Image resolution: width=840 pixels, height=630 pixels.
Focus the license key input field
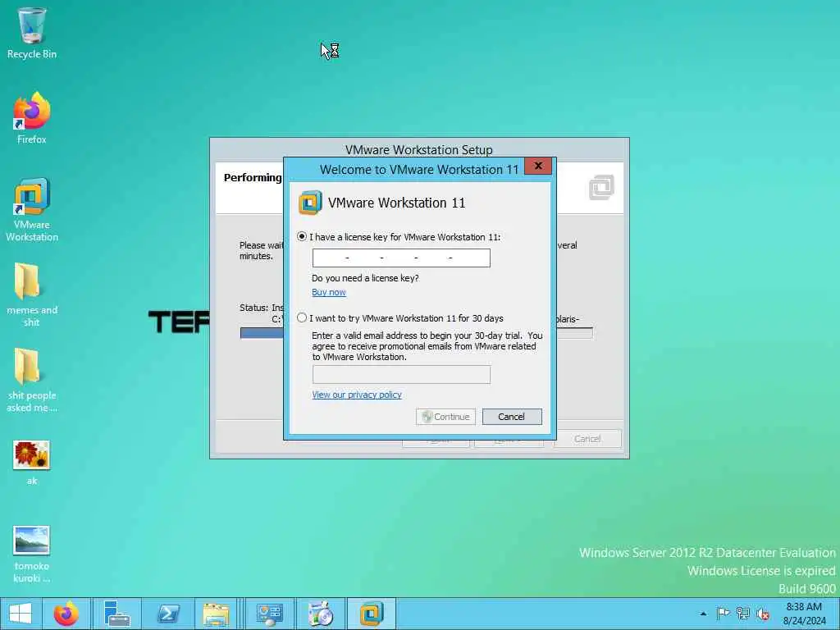(x=401, y=258)
